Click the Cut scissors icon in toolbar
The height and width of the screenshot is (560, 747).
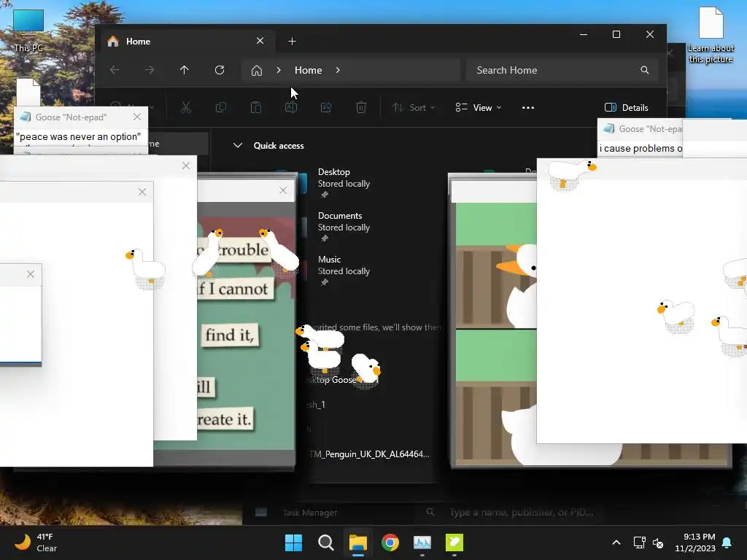(x=186, y=108)
